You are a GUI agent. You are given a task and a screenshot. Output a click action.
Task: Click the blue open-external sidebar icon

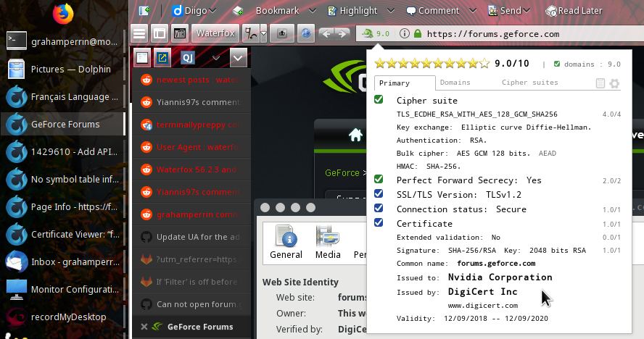162,58
